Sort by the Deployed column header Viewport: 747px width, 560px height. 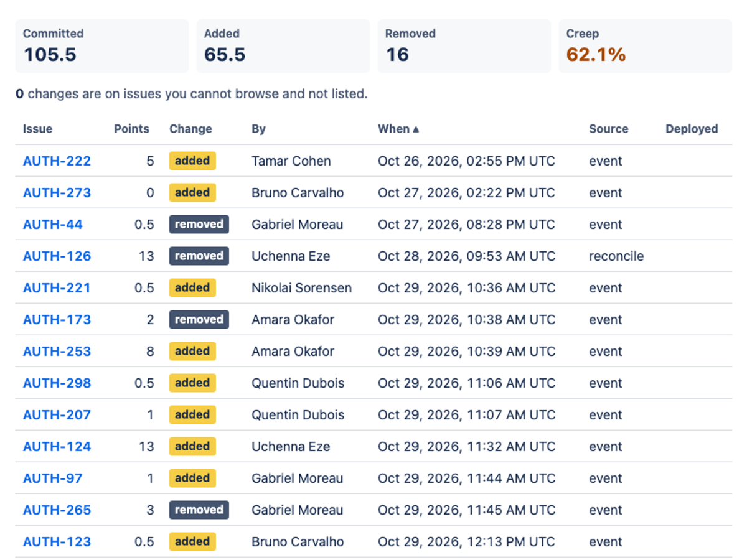pyautogui.click(x=692, y=129)
